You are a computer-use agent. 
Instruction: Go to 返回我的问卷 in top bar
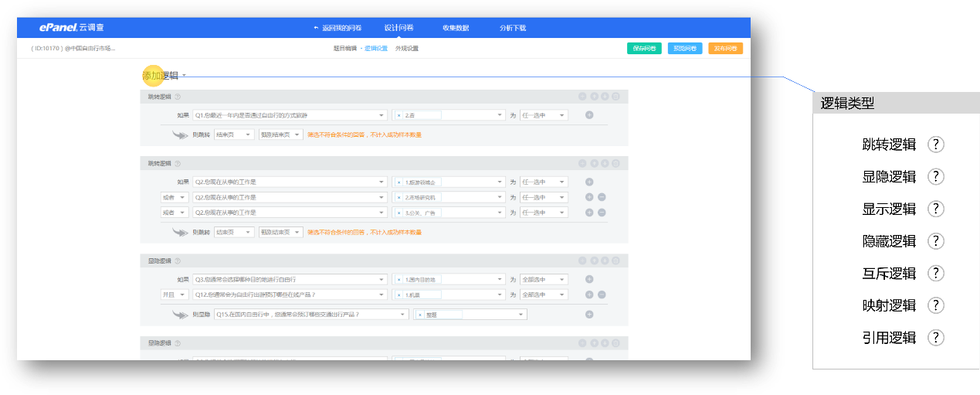coord(337,28)
